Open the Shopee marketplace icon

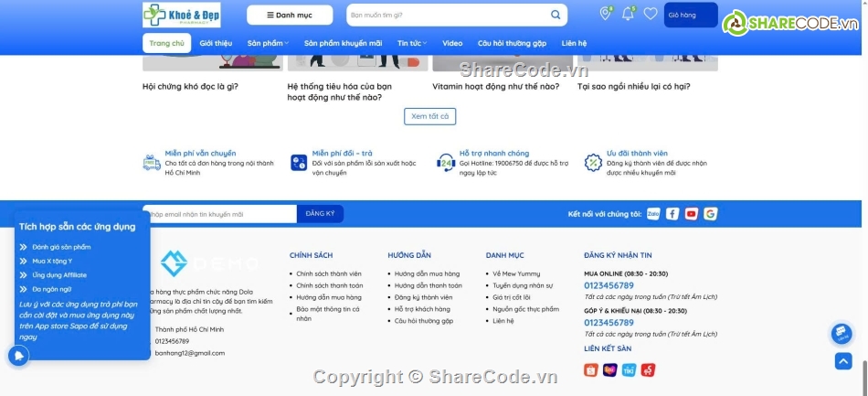tap(590, 370)
